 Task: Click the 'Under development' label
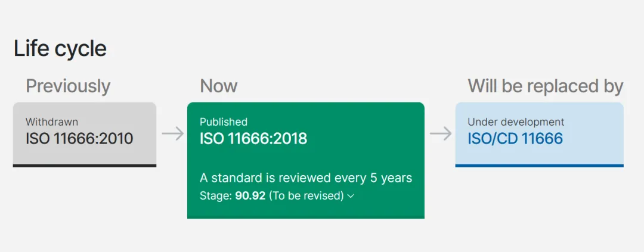click(x=516, y=122)
